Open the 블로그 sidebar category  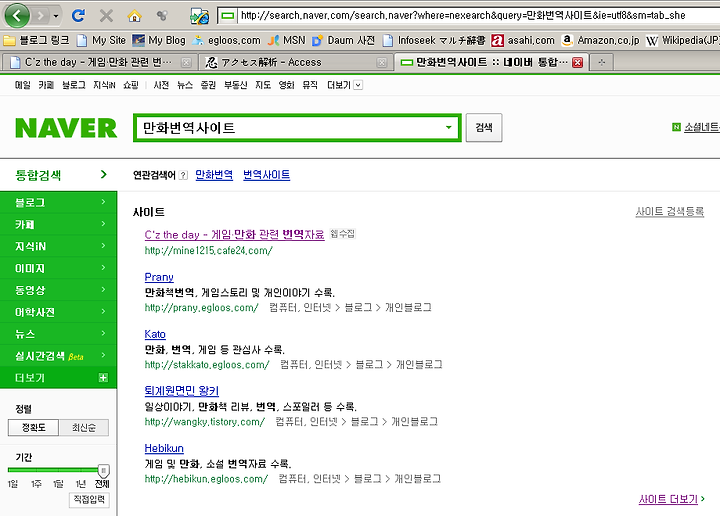(58, 202)
